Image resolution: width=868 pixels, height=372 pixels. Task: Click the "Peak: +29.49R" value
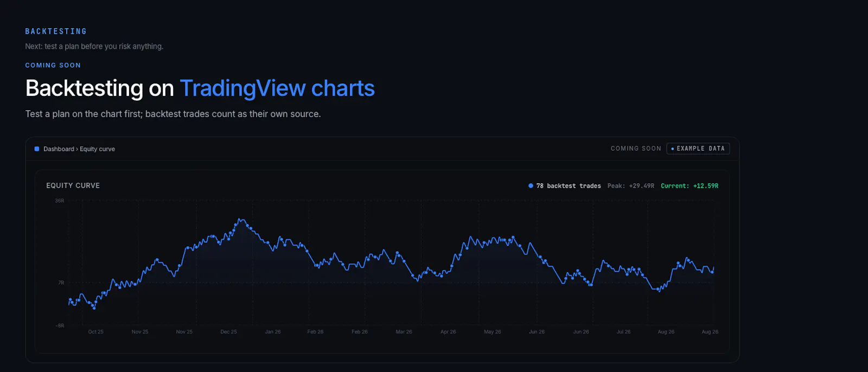[631, 186]
